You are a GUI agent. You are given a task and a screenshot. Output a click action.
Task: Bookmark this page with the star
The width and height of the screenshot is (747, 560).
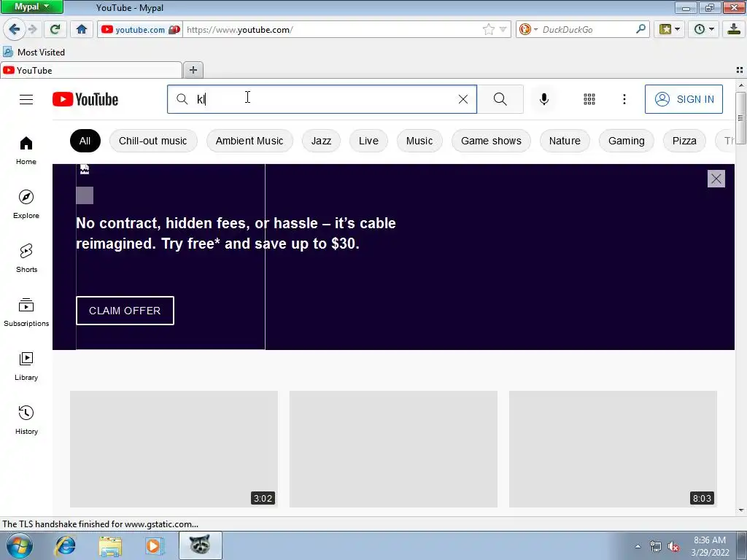coord(488,29)
